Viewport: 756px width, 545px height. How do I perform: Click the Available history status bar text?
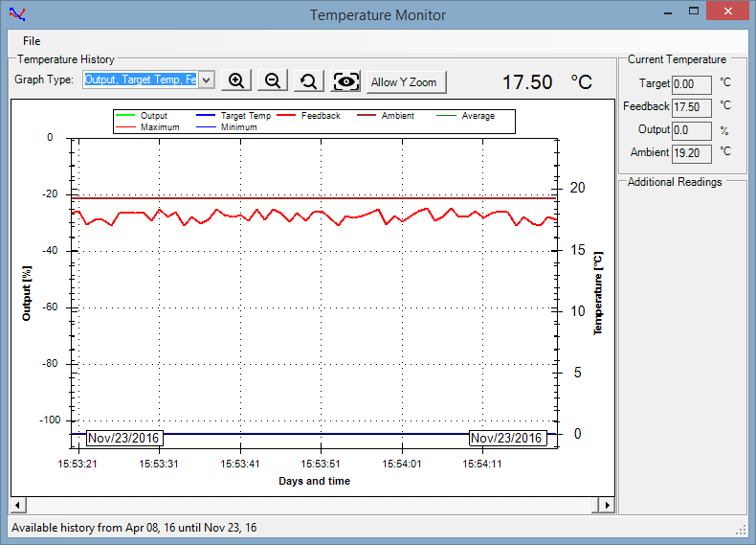134,528
